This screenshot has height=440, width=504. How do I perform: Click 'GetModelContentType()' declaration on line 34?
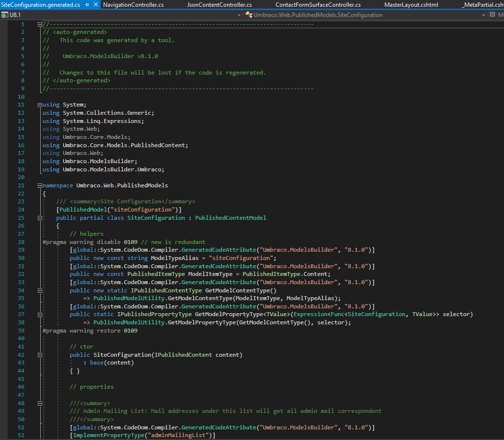pos(241,290)
